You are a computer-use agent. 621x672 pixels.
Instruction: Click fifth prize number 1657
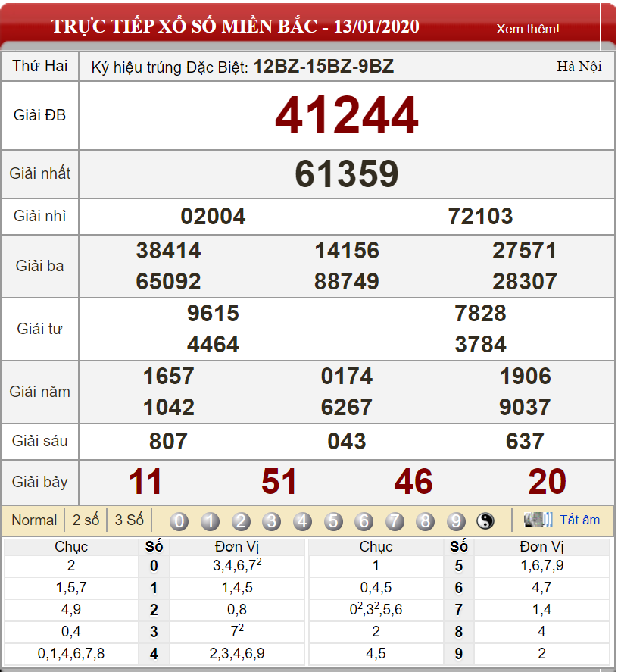[x=168, y=377]
